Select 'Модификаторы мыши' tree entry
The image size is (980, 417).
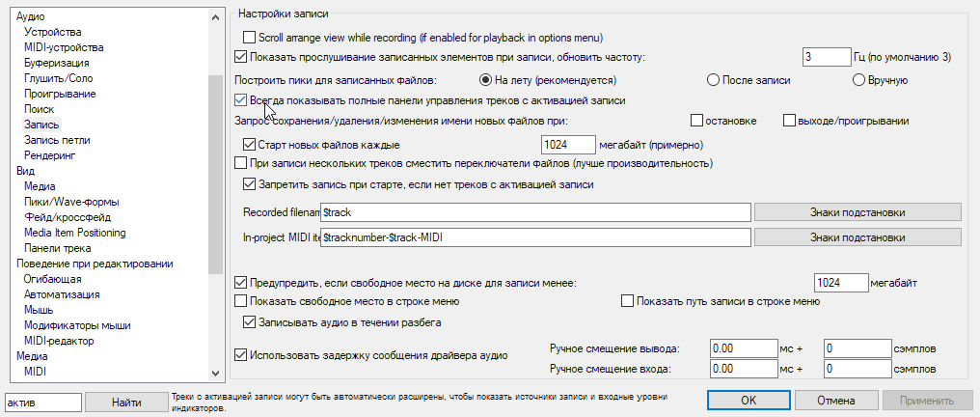point(77,325)
